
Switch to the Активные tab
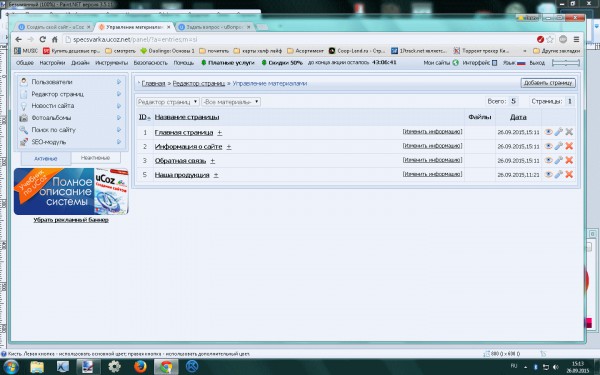coord(46,158)
